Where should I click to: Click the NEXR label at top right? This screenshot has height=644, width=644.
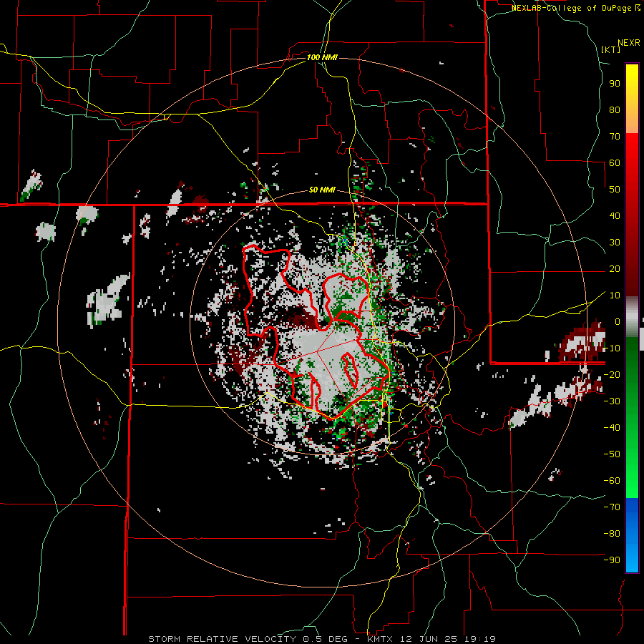(x=629, y=43)
